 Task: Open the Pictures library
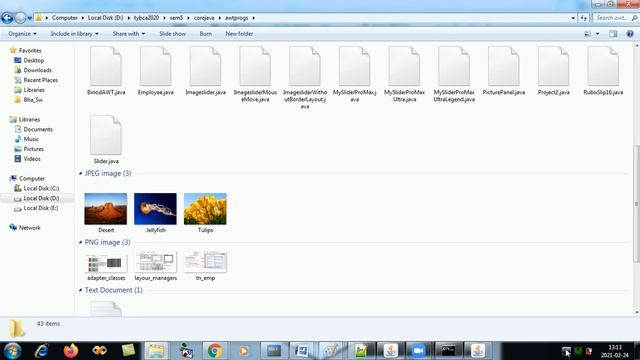pos(33,149)
